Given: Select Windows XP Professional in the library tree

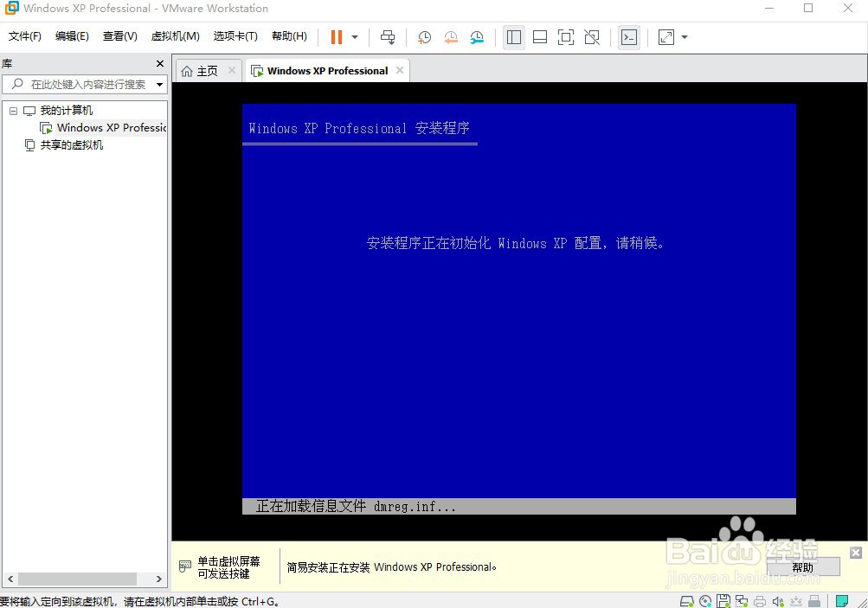Looking at the screenshot, I should coord(112,128).
